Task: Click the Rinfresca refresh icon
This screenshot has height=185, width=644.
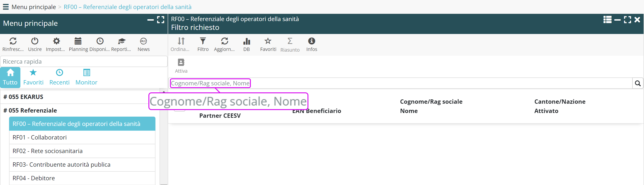Action: [13, 41]
